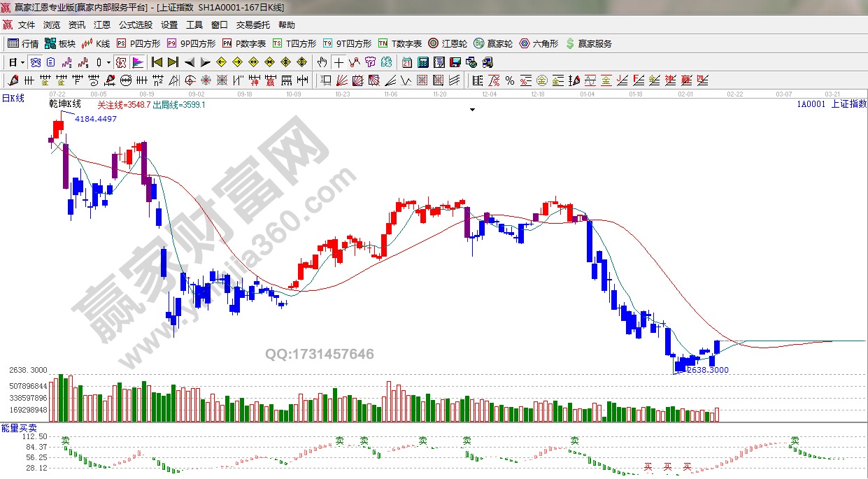This screenshot has height=479, width=868.
Task: Expand the candlestick style dropdown arrow
Action: pyautogui.click(x=108, y=62)
